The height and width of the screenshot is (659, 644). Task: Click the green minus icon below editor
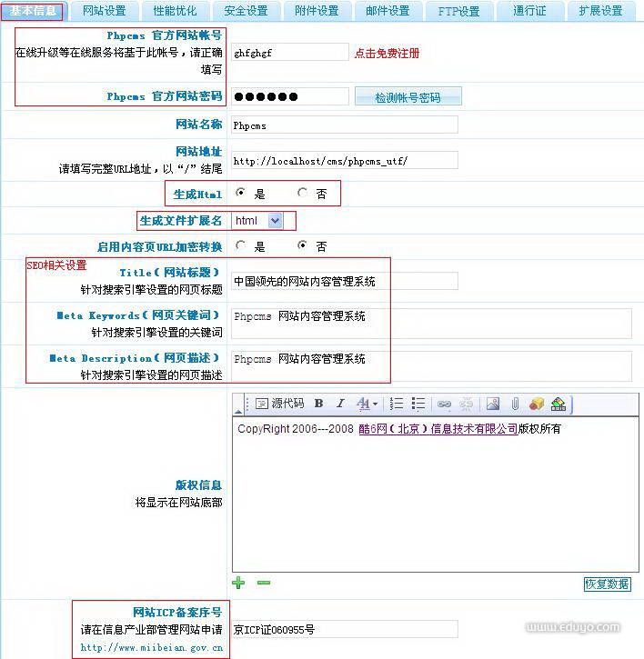click(x=263, y=583)
